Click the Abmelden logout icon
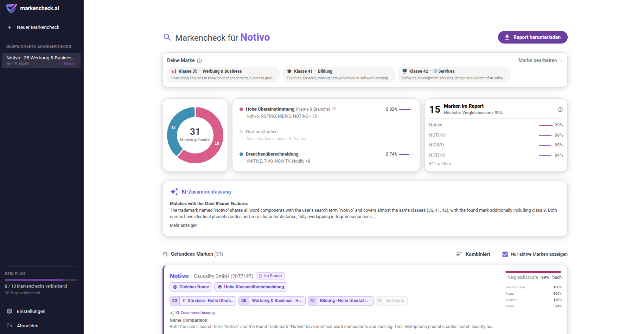 (9, 326)
